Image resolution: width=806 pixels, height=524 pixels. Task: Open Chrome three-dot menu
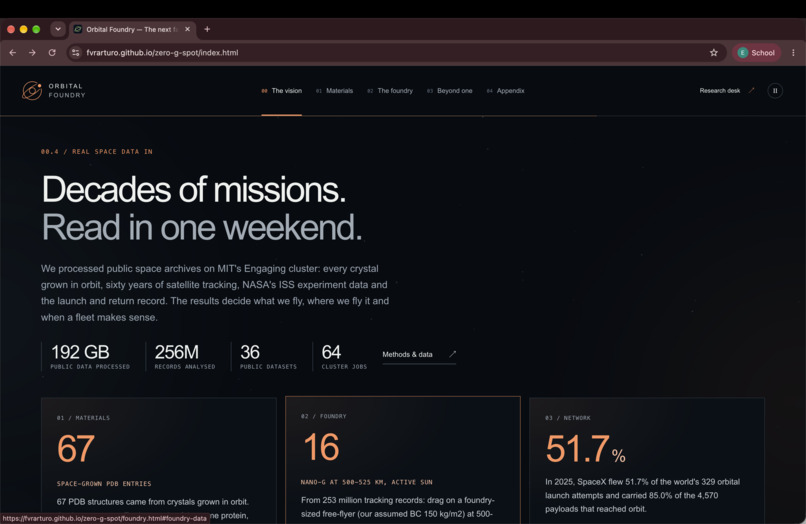pyautogui.click(x=793, y=52)
